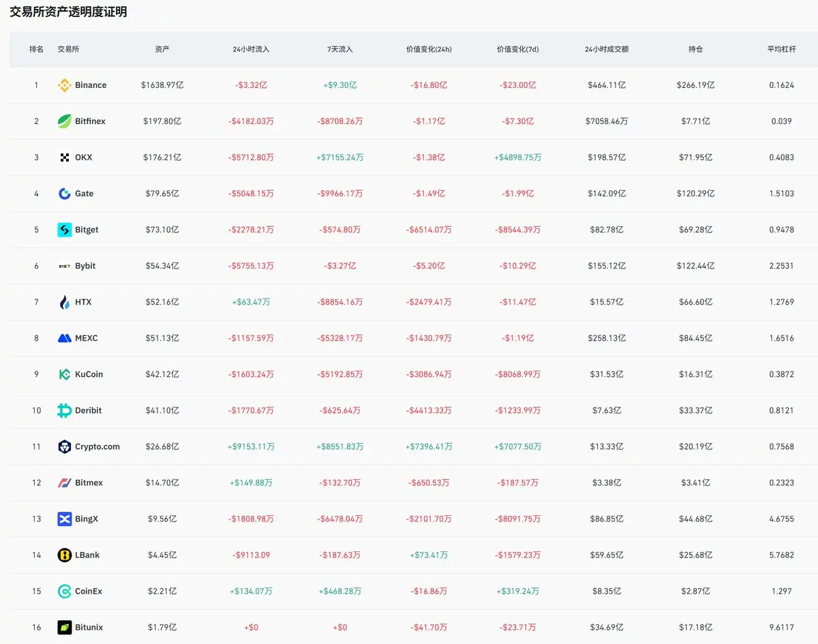
Task: Click the Bitmex logo icon
Action: (64, 482)
